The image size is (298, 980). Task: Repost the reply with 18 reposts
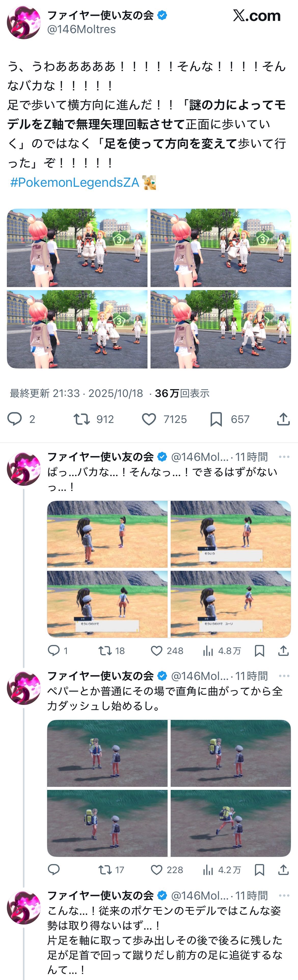(x=105, y=650)
